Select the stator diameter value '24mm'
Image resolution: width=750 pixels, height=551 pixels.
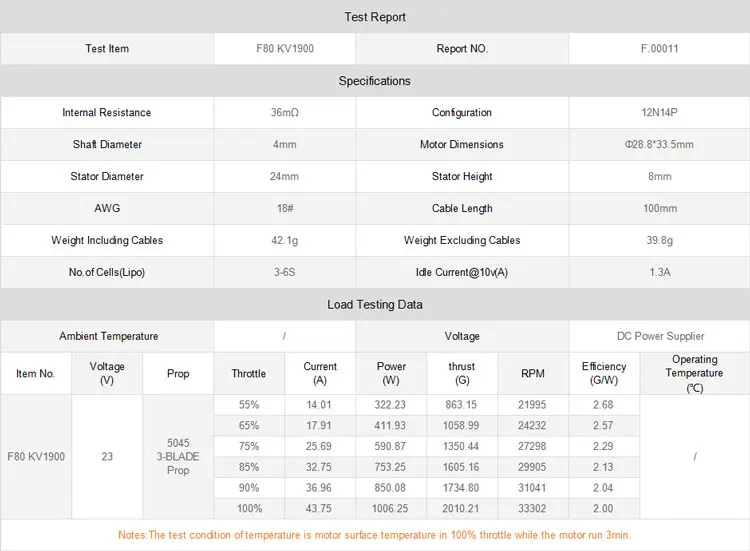click(285, 176)
